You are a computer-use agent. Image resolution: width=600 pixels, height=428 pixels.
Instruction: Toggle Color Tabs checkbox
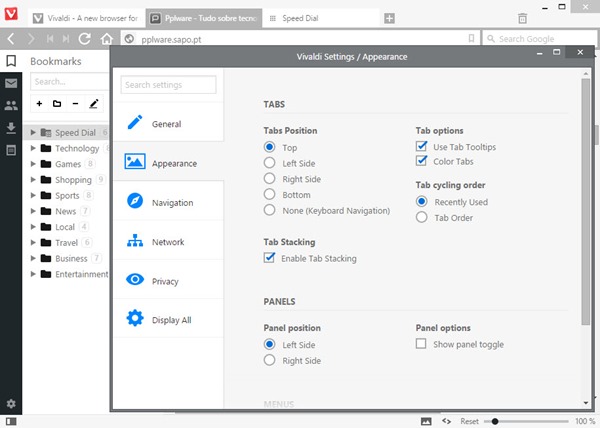click(421, 161)
